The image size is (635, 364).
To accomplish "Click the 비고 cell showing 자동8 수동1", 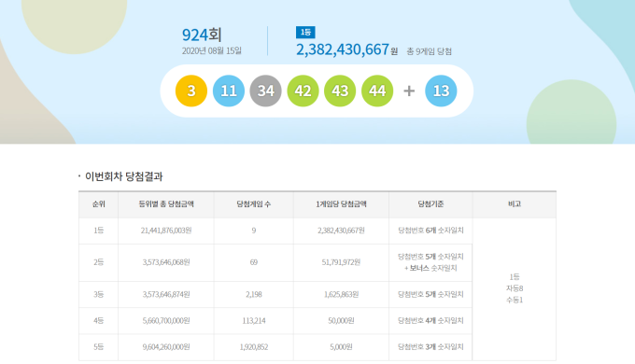I will click(x=515, y=288).
